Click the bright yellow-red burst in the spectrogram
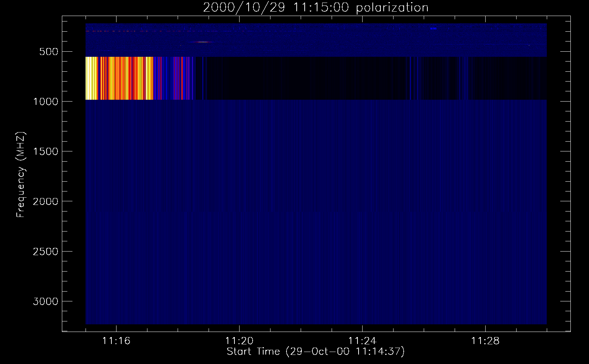589x364 pixels. point(120,78)
